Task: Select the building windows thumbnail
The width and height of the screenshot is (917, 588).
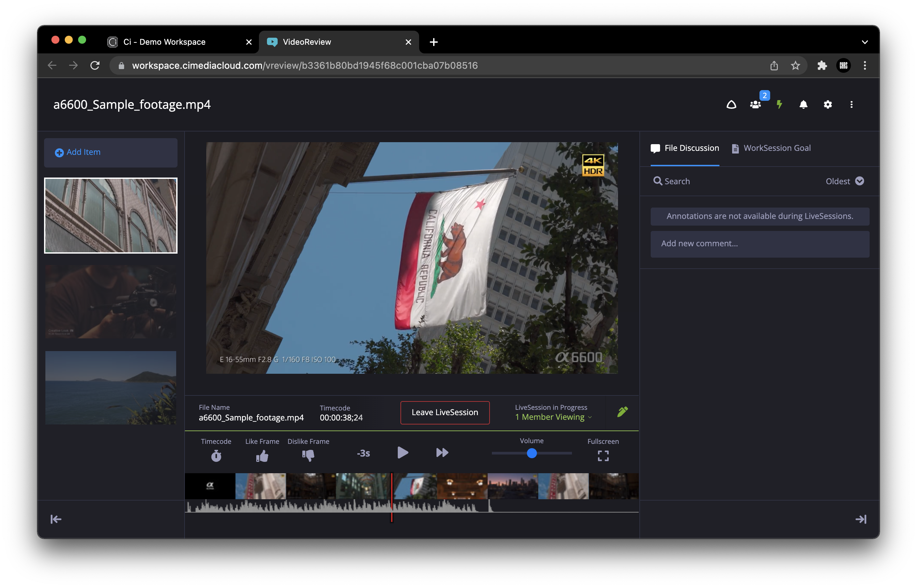Action: (x=111, y=215)
